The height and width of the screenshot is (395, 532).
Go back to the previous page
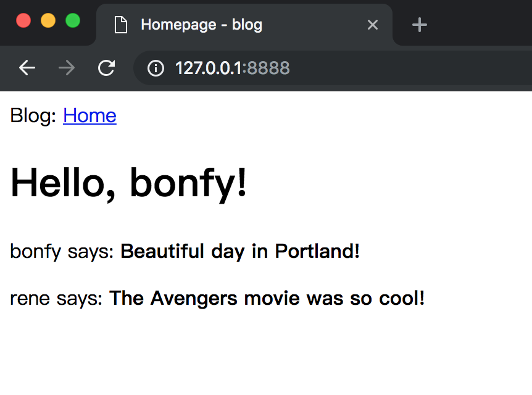(x=27, y=68)
